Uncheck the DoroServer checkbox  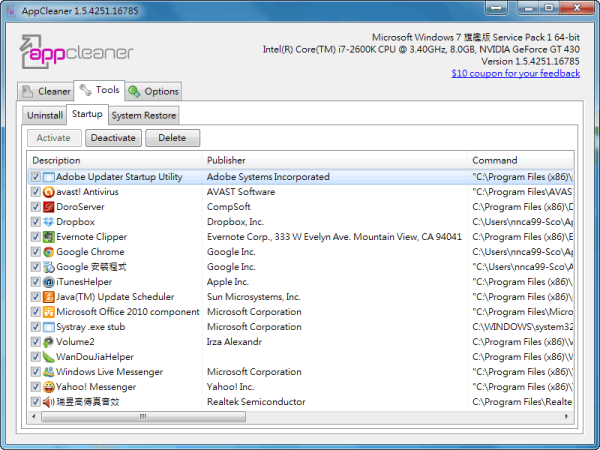36,207
